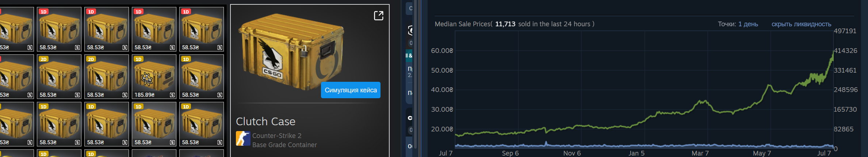Click the 185.89₴ price label
The width and height of the screenshot is (868, 157).
click(144, 95)
